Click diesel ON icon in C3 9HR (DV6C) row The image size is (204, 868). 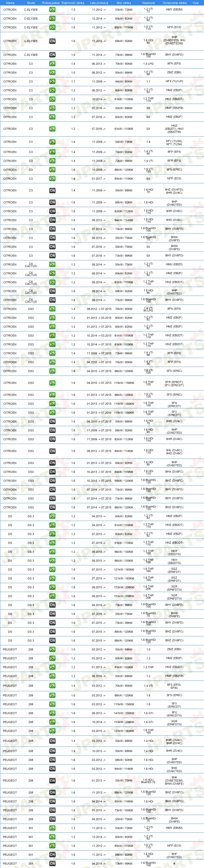point(52,211)
